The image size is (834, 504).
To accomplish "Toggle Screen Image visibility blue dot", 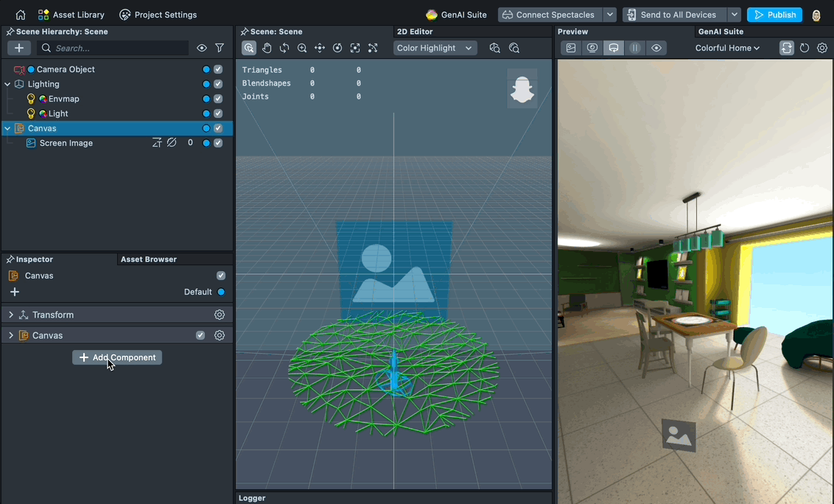I will [206, 142].
